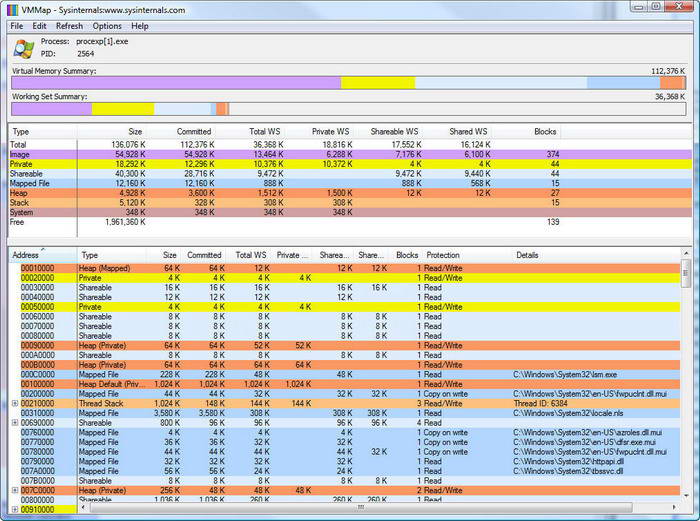Expand the 00910000 address entry

point(14,509)
